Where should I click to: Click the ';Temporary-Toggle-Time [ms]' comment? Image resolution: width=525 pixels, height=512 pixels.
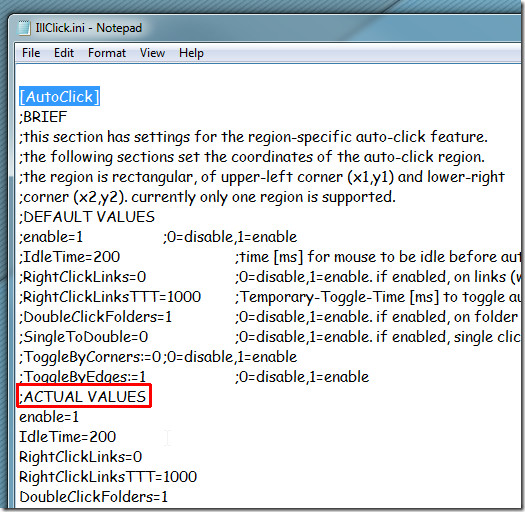click(x=378, y=297)
